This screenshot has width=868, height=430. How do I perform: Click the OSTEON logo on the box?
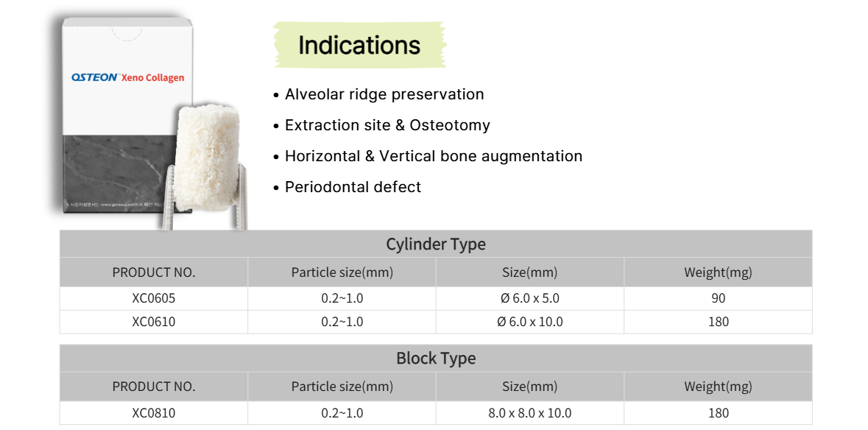[x=95, y=77]
